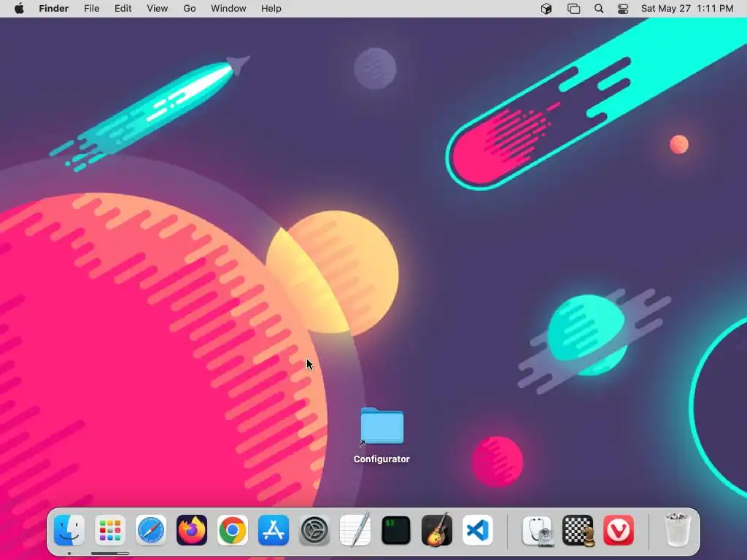The height and width of the screenshot is (560, 747).
Task: Open Spotlight search magnifier
Action: 599,9
